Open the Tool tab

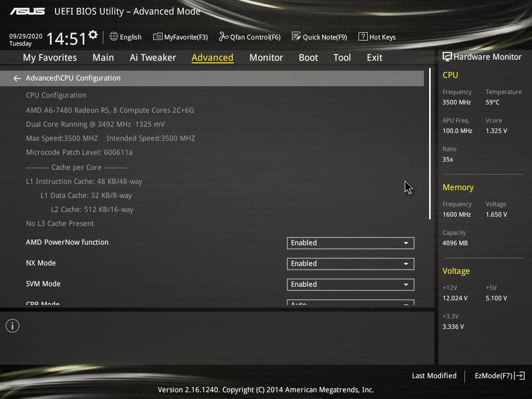[342, 58]
